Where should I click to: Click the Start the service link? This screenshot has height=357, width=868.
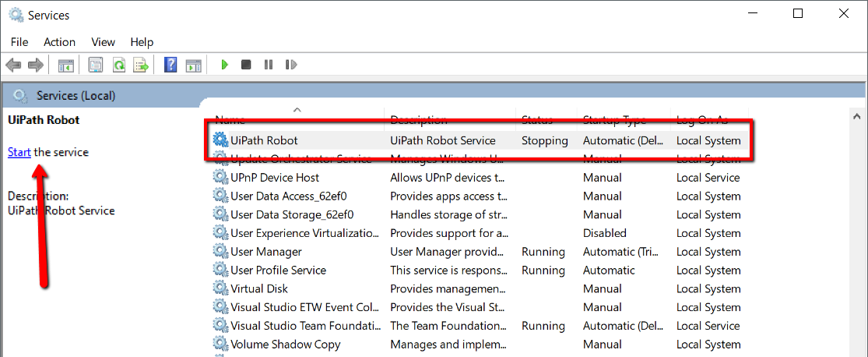tap(19, 152)
